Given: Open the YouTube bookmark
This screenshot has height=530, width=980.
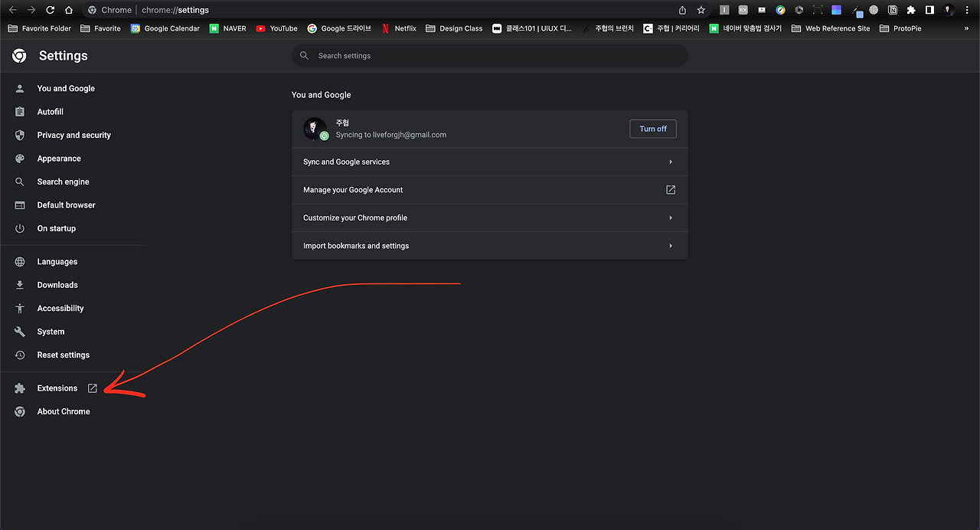Looking at the screenshot, I should point(277,28).
